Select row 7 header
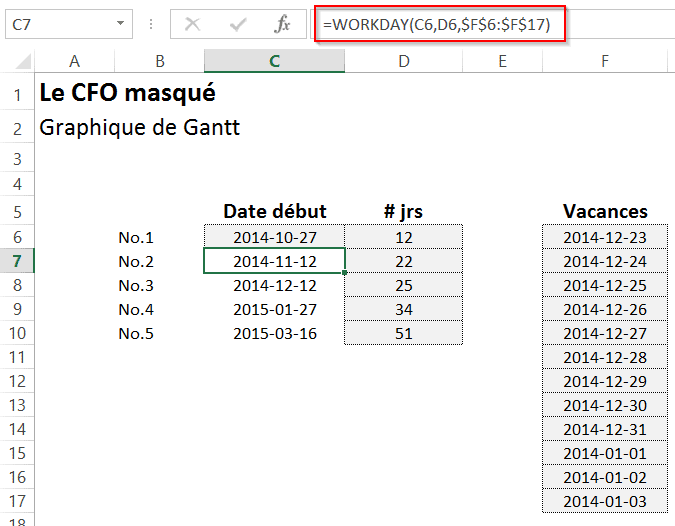 17,262
